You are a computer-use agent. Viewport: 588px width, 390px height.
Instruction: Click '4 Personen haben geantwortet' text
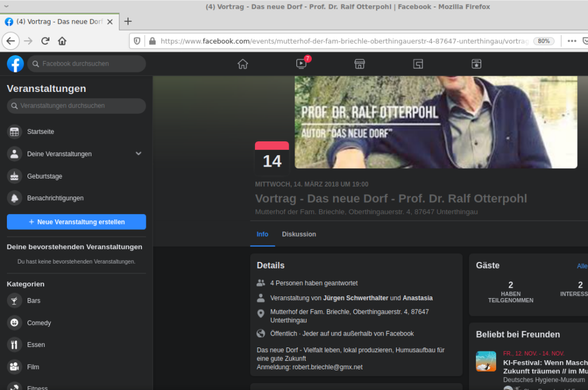(314, 283)
